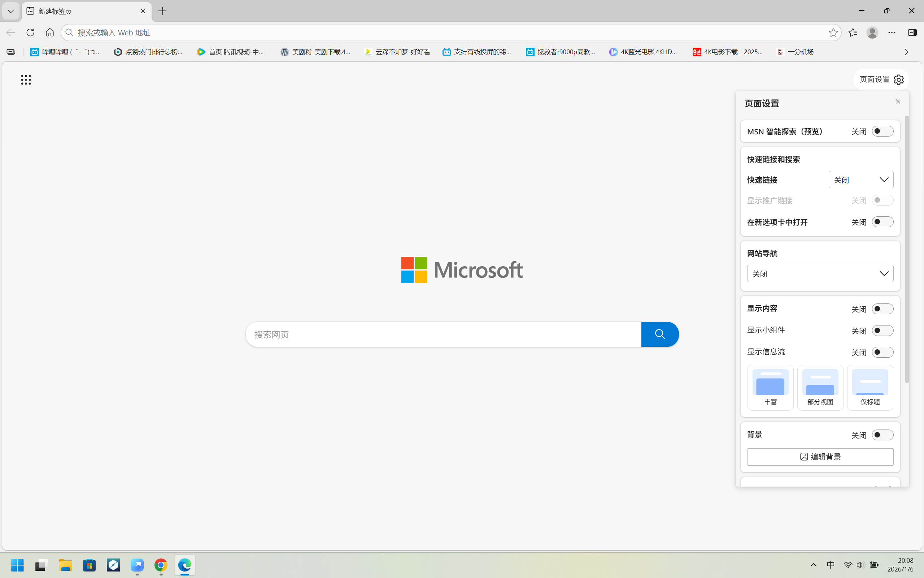Show more favorites bar items chevron
The image size is (924, 578).
(906, 52)
